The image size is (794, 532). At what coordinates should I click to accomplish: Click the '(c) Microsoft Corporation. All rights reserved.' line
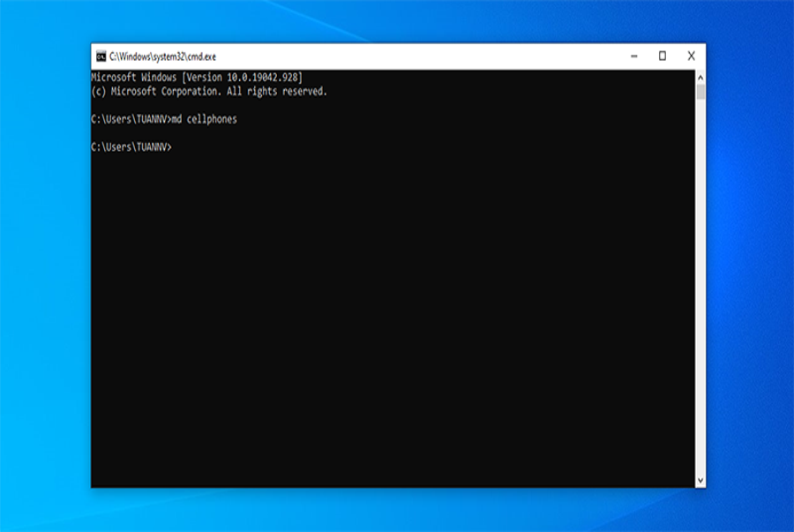(209, 92)
